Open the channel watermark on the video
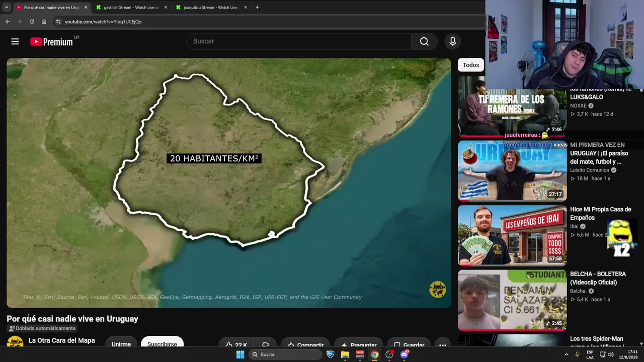This screenshot has height=362, width=644. (437, 289)
